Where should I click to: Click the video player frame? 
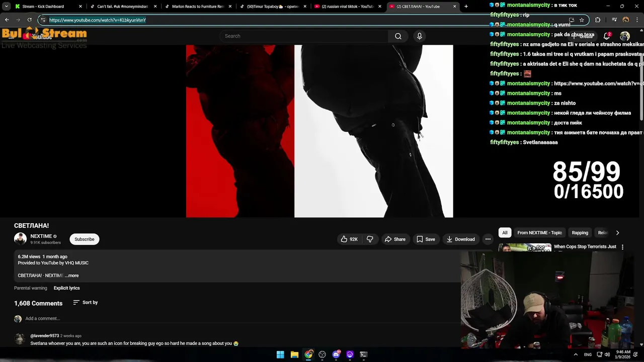[x=319, y=131]
